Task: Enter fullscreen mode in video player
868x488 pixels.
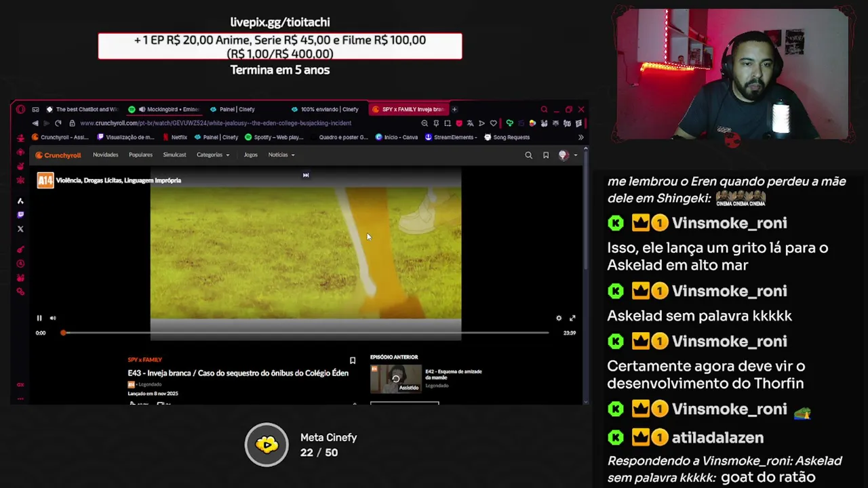Action: click(572, 318)
